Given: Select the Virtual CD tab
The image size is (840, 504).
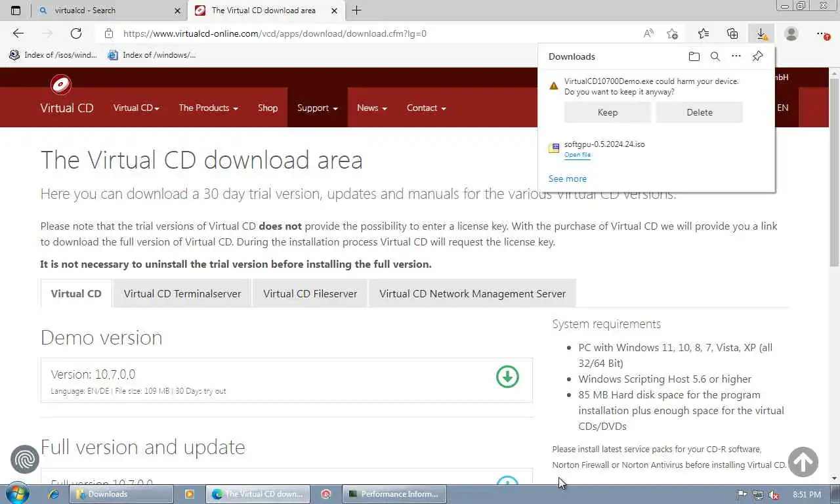Looking at the screenshot, I should (76, 293).
